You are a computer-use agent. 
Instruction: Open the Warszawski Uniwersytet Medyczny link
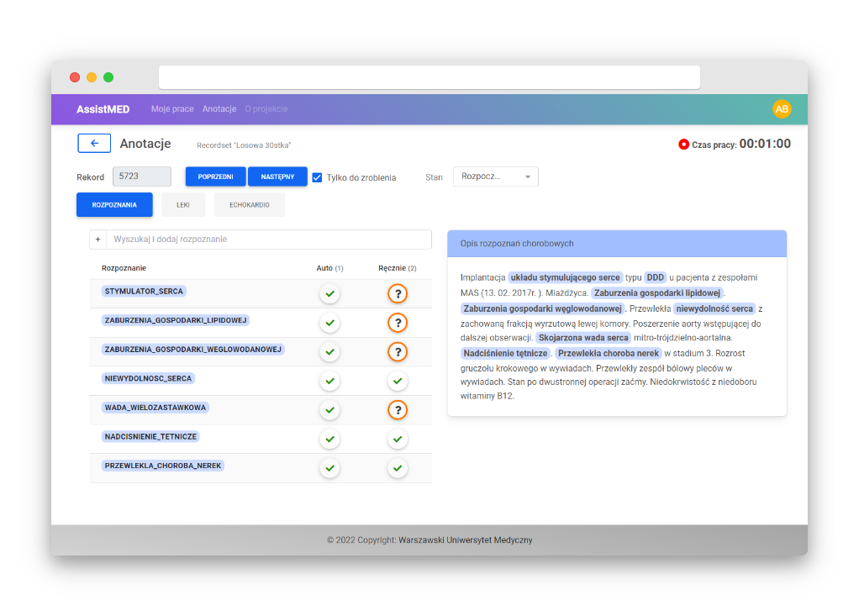[466, 540]
